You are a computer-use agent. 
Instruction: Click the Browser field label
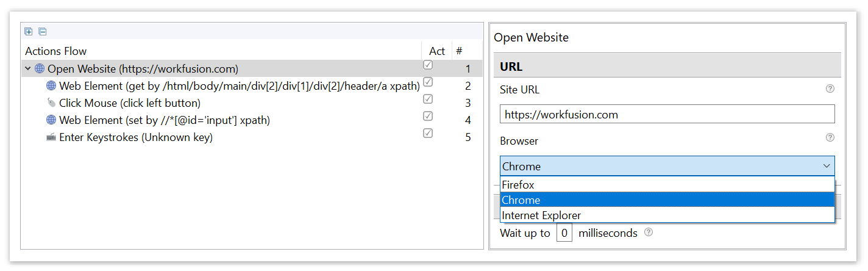coord(519,141)
